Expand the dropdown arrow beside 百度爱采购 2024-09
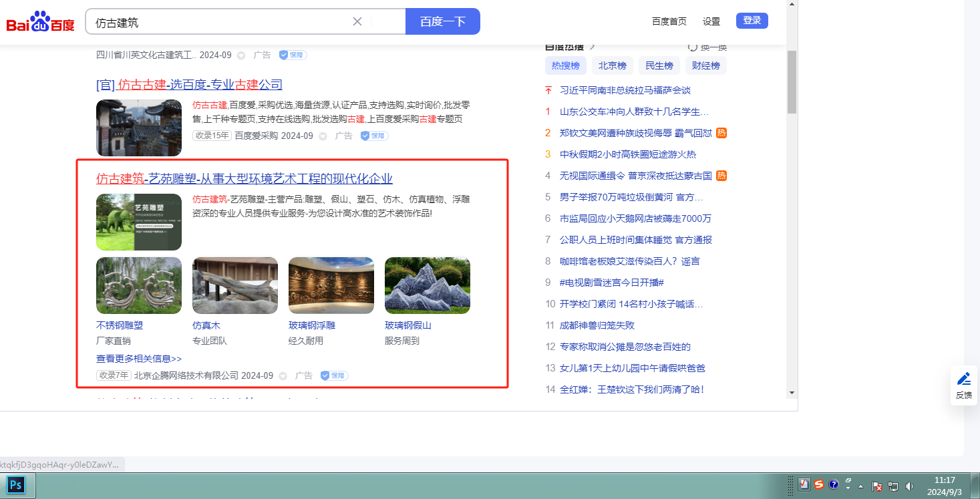 click(x=323, y=136)
